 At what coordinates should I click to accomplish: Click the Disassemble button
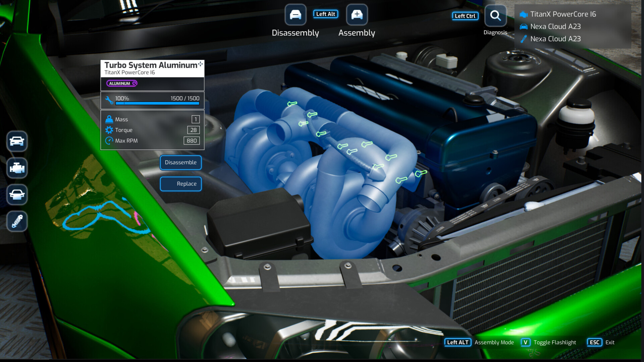181,163
